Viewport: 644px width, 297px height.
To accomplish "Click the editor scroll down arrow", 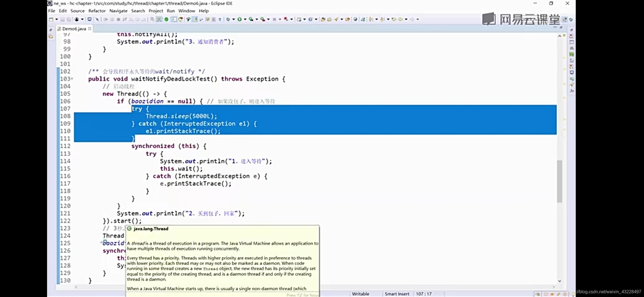I will [559, 281].
